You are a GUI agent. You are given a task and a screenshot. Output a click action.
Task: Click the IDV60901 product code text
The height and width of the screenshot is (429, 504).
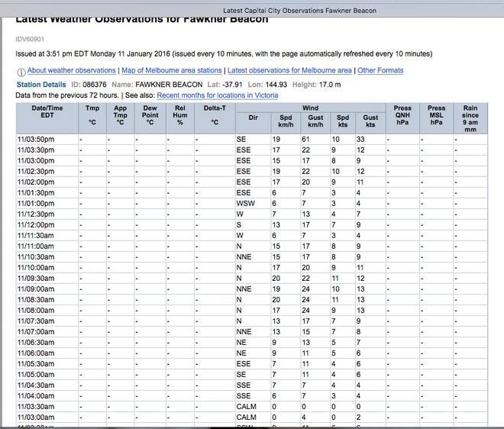[30, 39]
